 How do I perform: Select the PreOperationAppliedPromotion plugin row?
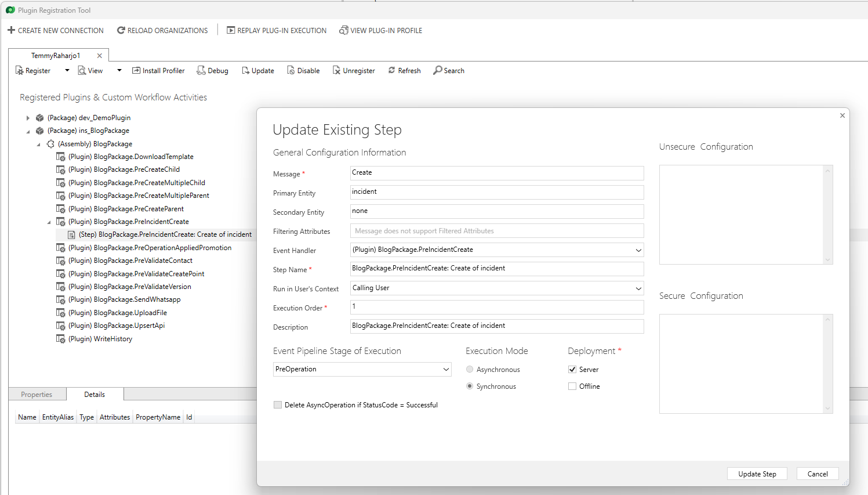(x=150, y=248)
